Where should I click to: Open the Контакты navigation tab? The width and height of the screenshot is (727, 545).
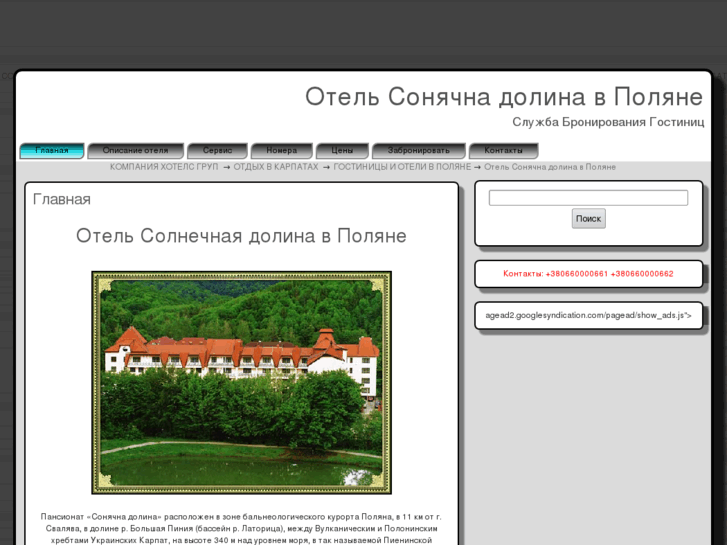tap(503, 151)
